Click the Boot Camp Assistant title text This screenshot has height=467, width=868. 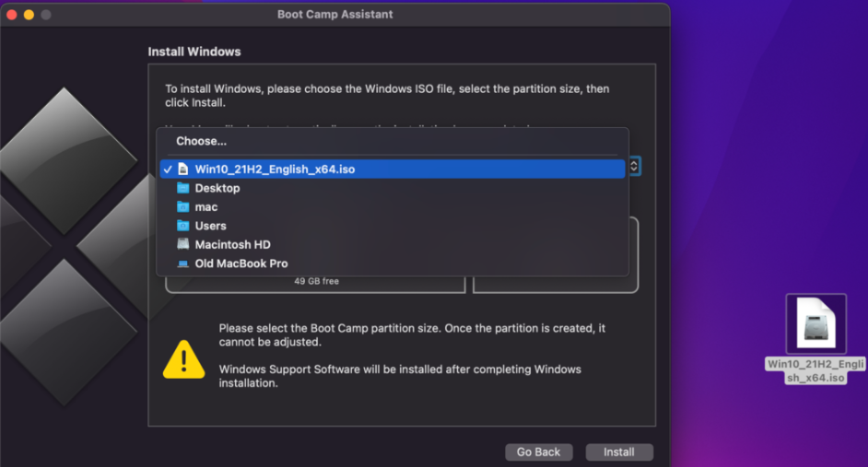[334, 15]
